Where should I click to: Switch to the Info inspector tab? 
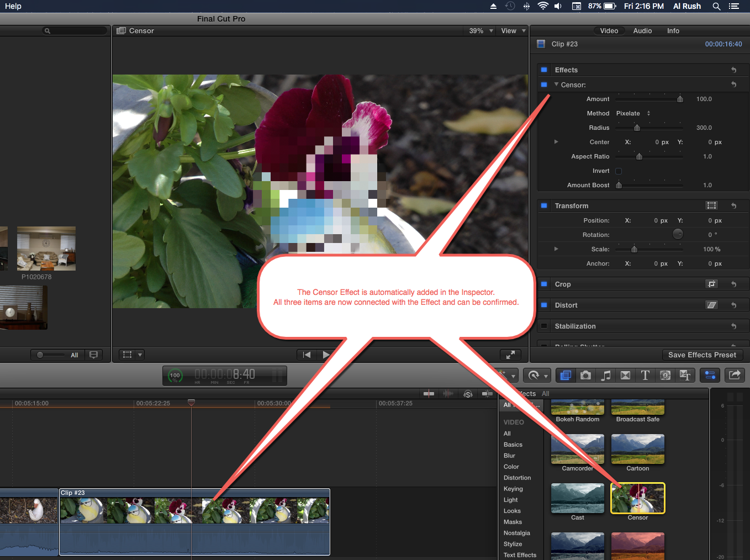(673, 31)
